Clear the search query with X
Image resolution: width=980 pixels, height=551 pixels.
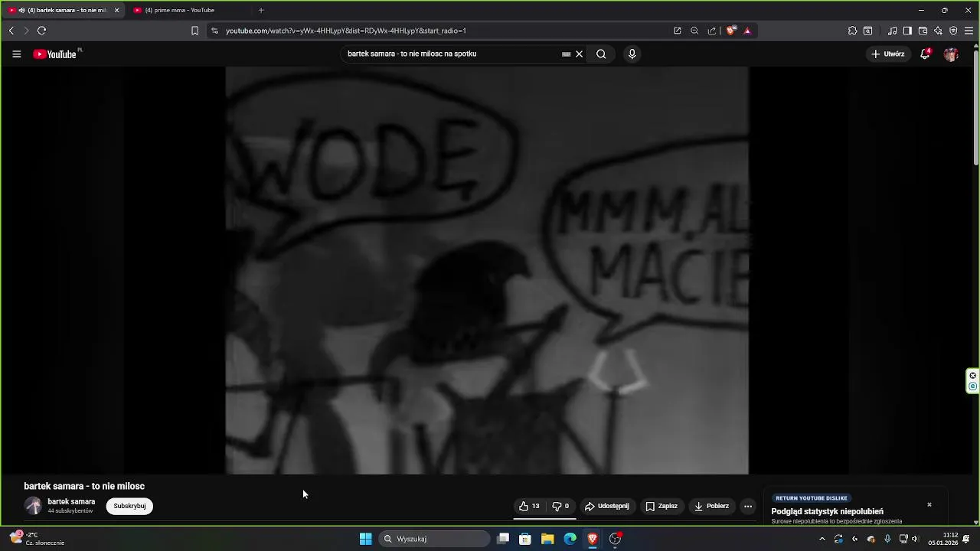[x=580, y=54]
